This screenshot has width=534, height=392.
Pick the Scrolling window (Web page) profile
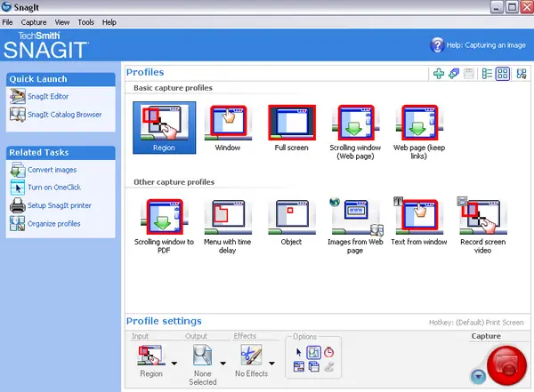coord(355,132)
